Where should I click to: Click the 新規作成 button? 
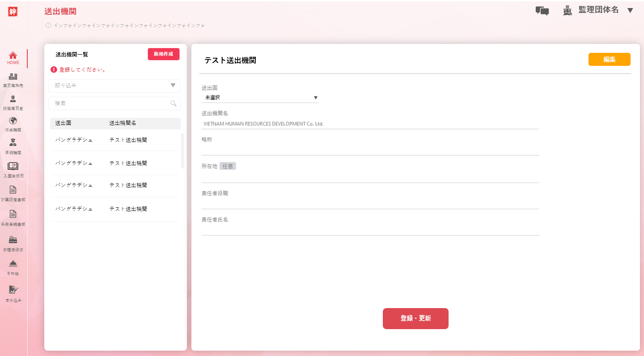pyautogui.click(x=163, y=54)
